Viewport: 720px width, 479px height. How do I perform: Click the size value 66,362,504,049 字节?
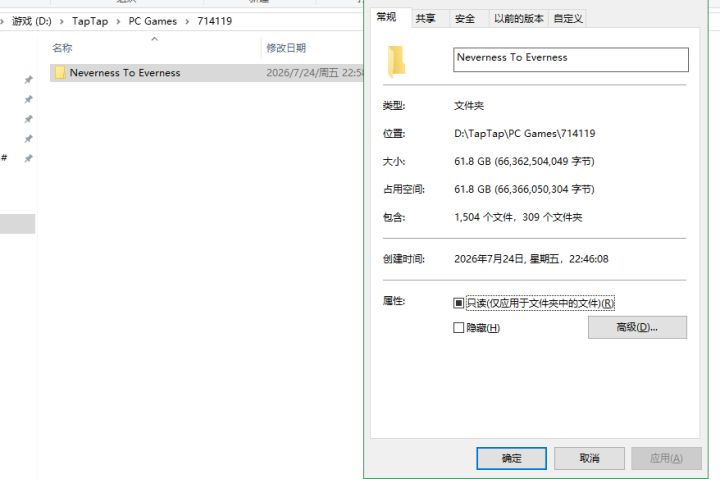click(544, 162)
